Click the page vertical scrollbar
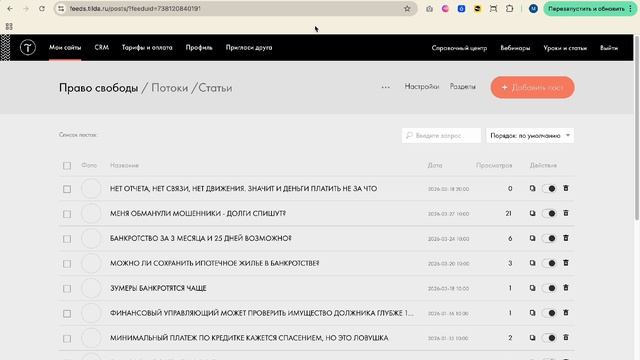Image resolution: width=640 pixels, height=360 pixels. (637, 129)
